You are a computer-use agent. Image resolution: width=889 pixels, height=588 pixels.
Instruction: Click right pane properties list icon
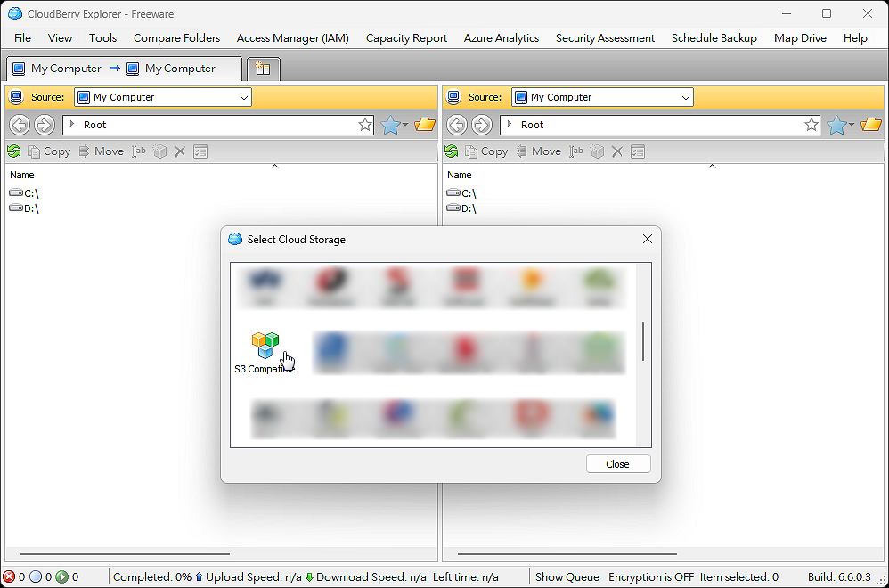[x=638, y=151]
